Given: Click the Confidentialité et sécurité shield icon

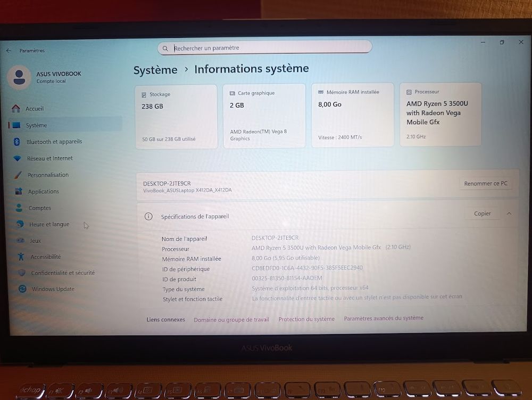Looking at the screenshot, I should click(22, 273).
